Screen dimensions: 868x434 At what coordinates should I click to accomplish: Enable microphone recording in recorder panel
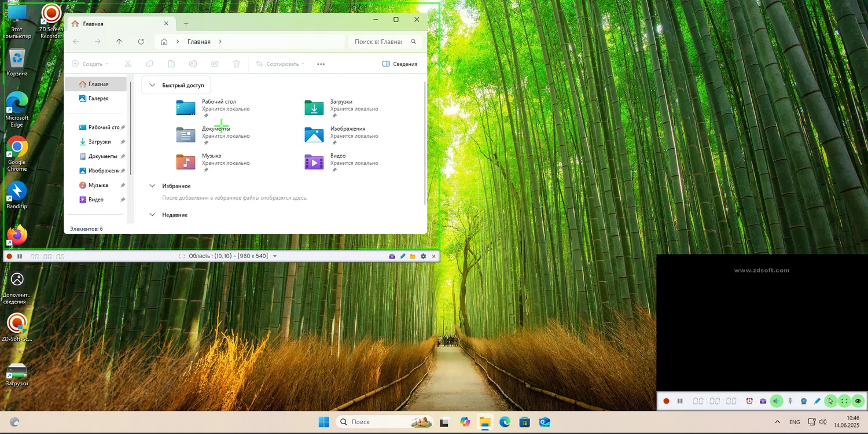(790, 401)
